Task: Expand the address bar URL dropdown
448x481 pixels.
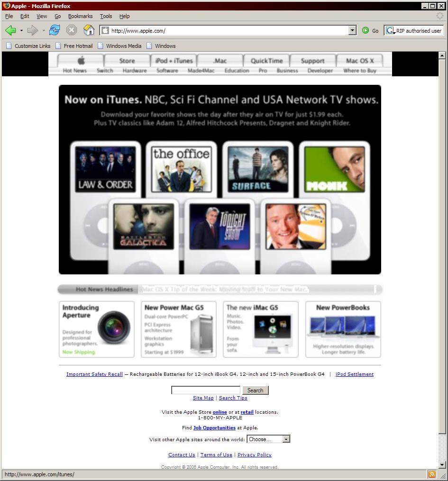Action: [353, 30]
